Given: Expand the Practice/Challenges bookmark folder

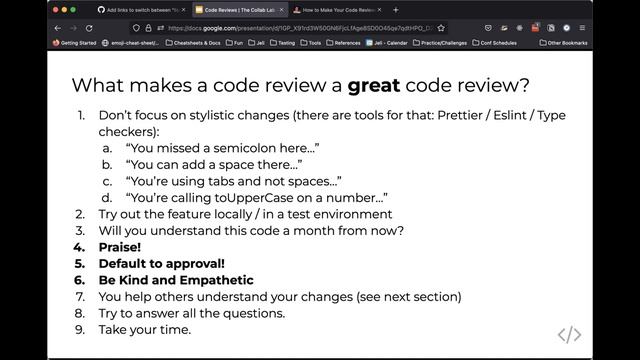Looking at the screenshot, I should [440, 43].
